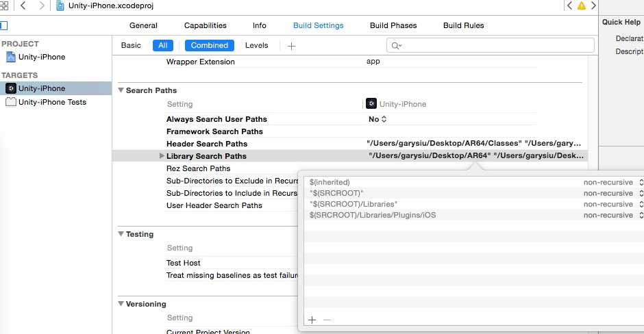Select the Wrapper Extension setting
Image resolution: width=644 pixels, height=334 pixels.
[x=201, y=62]
